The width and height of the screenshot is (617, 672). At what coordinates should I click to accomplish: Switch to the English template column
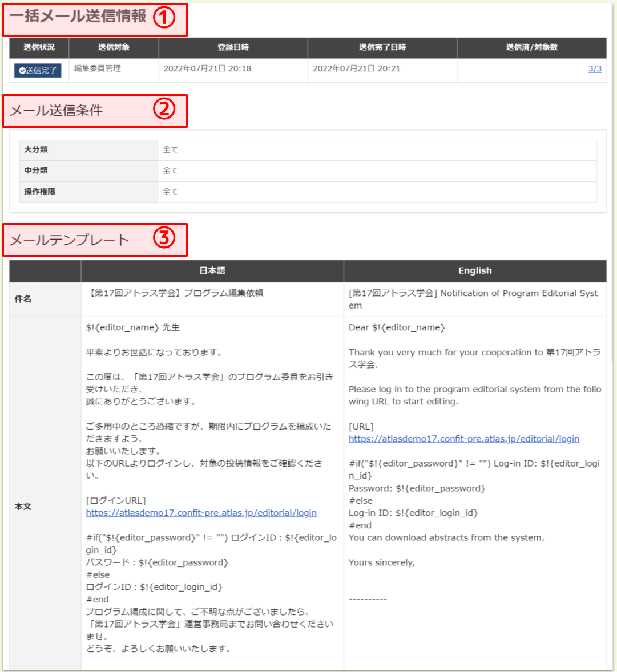click(x=475, y=270)
